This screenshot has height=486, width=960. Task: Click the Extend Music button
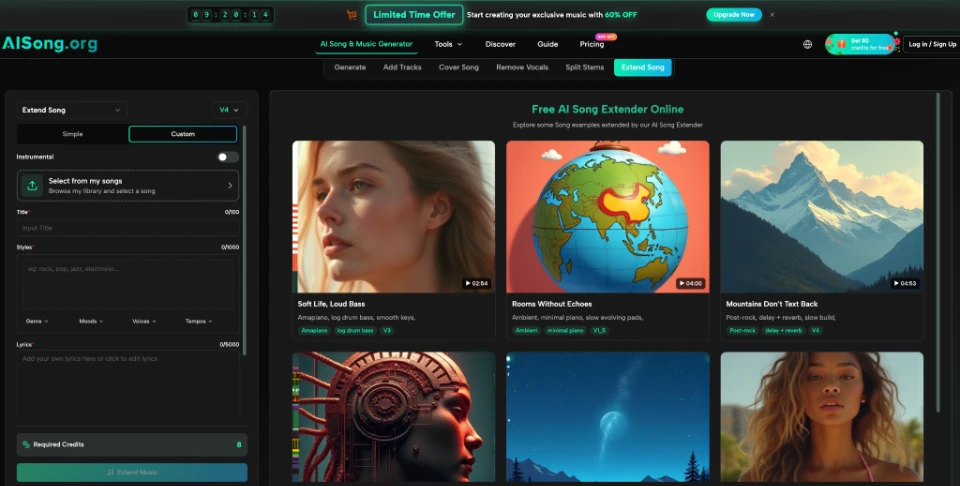click(132, 473)
